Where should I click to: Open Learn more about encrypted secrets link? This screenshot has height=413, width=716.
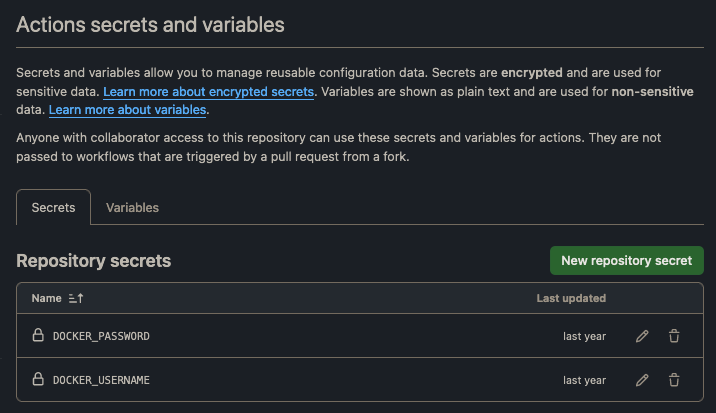coord(208,92)
